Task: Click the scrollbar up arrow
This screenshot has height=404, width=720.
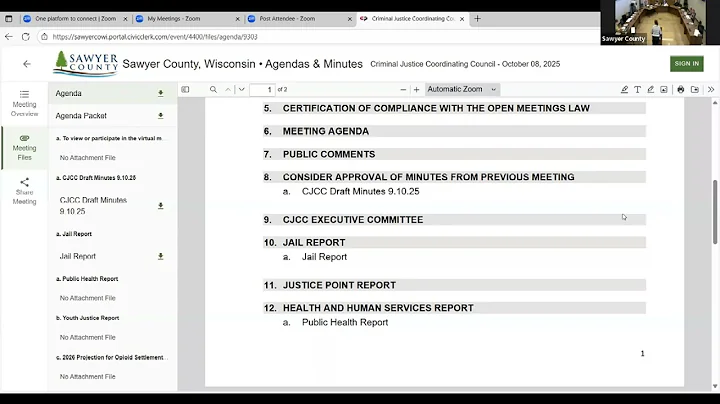Action: pos(715,103)
